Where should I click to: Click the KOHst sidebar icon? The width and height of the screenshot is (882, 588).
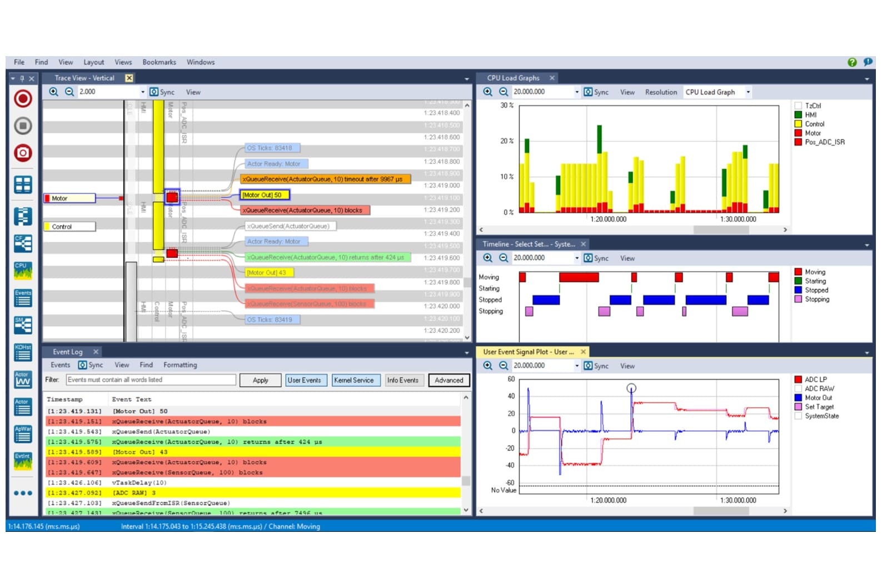click(23, 352)
